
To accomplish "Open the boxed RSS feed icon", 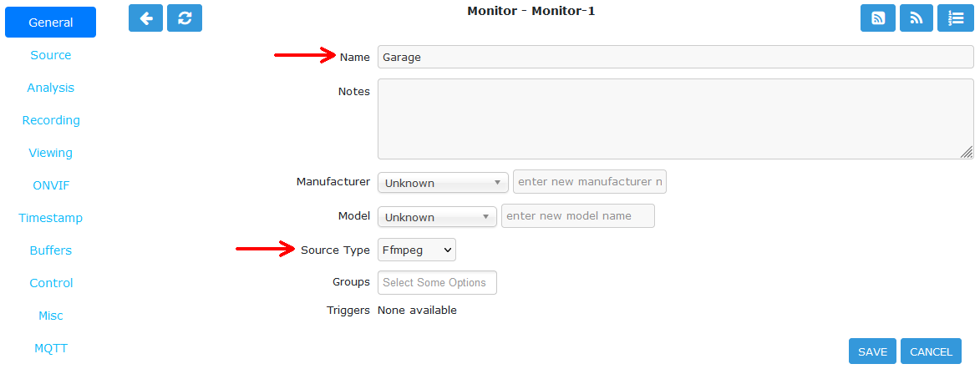I will click(x=878, y=18).
